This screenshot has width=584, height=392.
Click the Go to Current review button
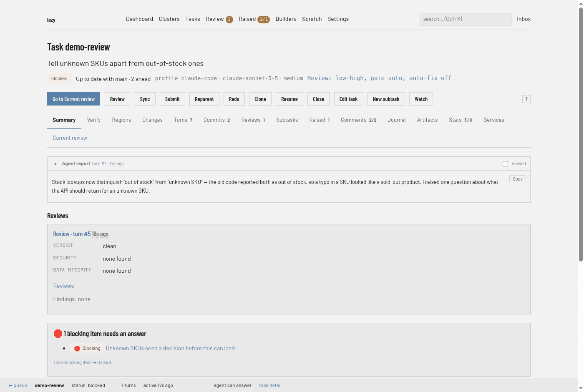point(73,99)
